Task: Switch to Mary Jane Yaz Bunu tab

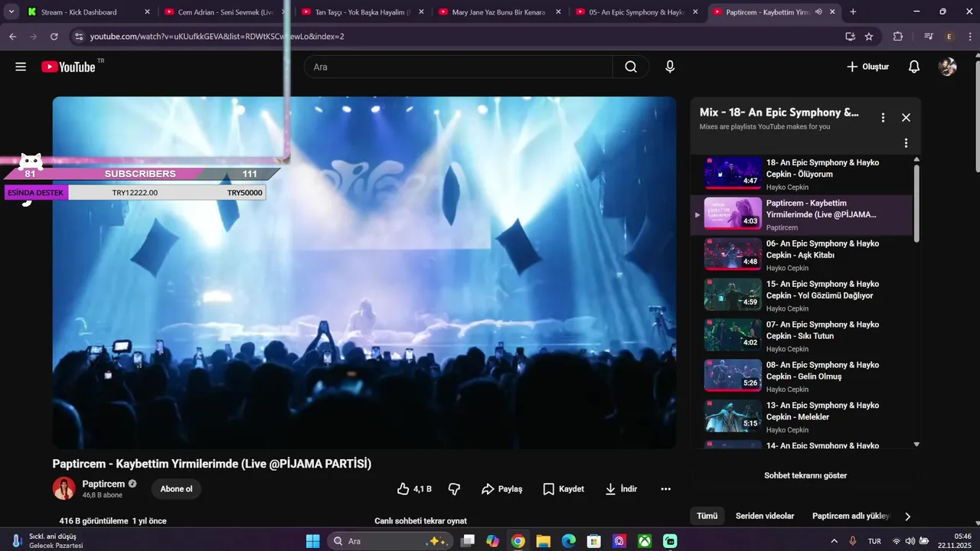Action: click(x=499, y=12)
